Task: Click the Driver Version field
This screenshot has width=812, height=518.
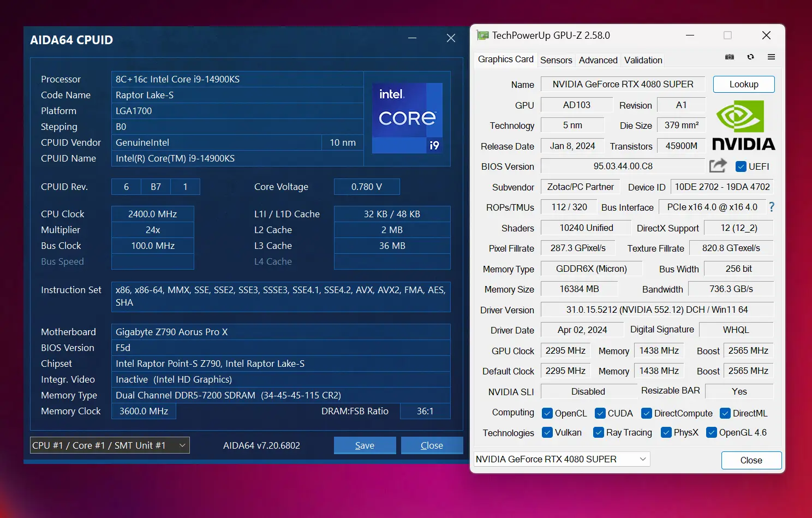Action: point(657,309)
